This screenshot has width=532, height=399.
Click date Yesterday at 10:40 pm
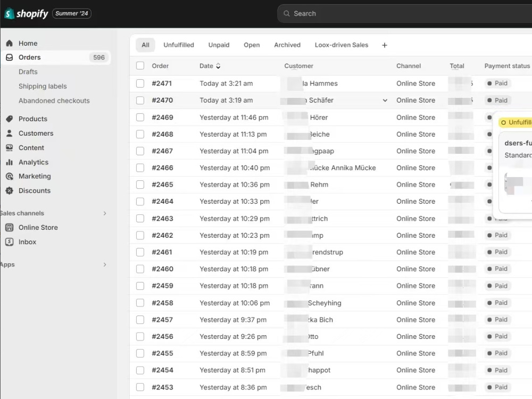pos(235,168)
